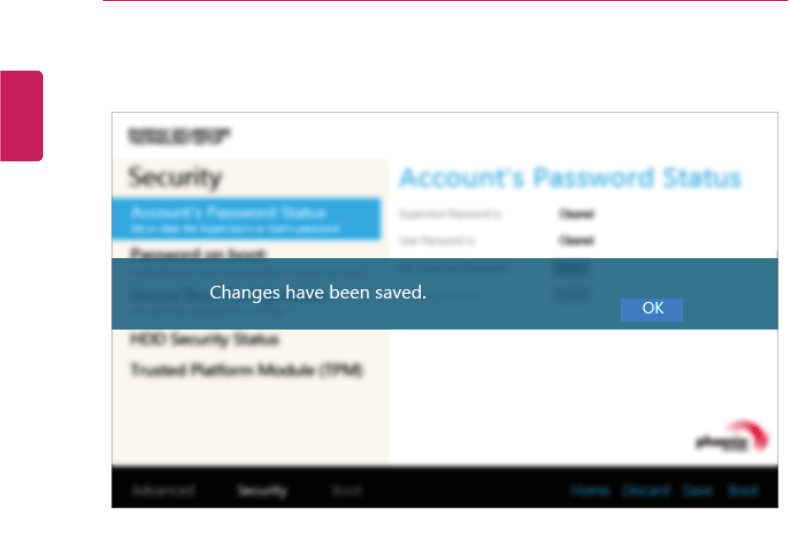Screen dimensions: 790x544
Task: Open Password on boot setting
Action: point(198,253)
